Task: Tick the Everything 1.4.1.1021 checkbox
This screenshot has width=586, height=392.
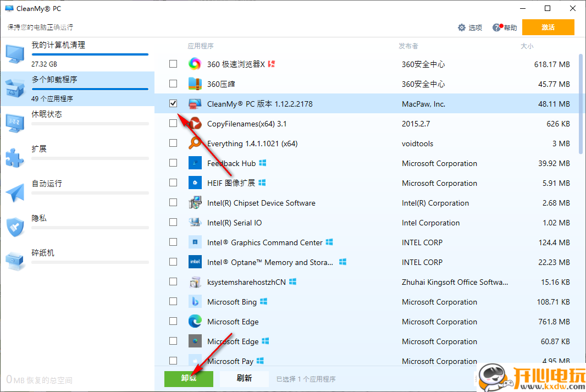Action: pyautogui.click(x=173, y=143)
